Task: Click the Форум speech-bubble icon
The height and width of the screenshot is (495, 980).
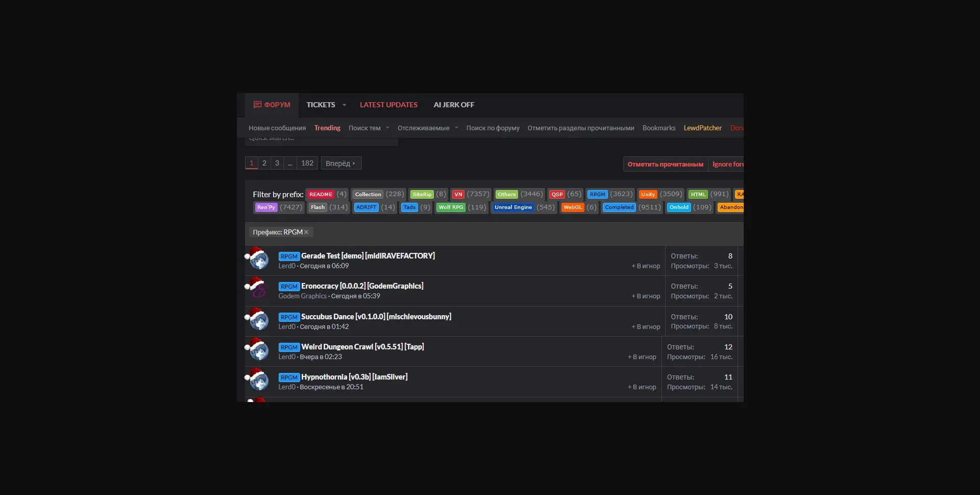Action: tap(257, 105)
